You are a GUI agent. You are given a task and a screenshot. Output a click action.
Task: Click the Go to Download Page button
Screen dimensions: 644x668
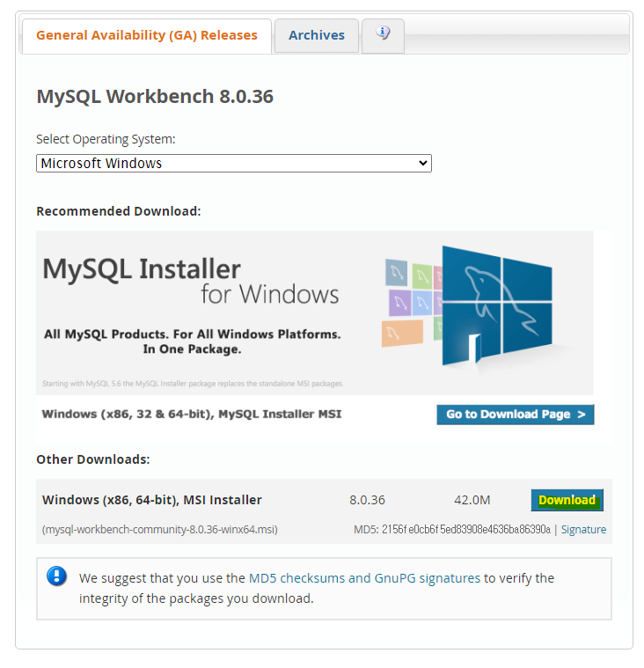pyautogui.click(x=516, y=415)
